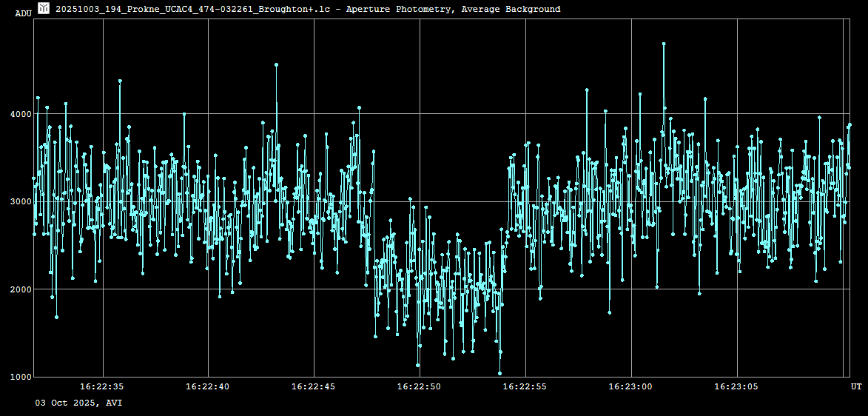Click the light curve icon in the title
Viewport: 868px width, 416px height.
click(x=44, y=8)
